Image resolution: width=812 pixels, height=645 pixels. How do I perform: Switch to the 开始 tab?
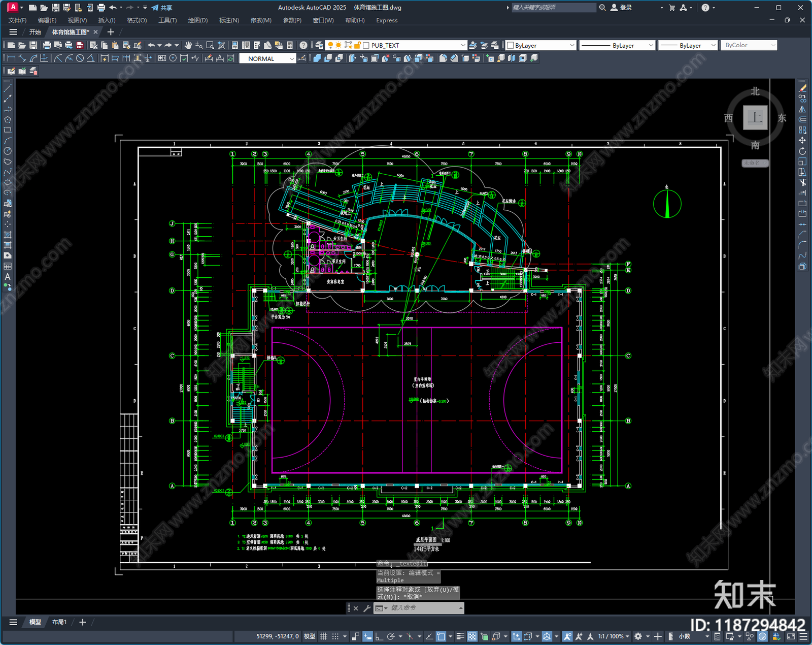[35, 32]
